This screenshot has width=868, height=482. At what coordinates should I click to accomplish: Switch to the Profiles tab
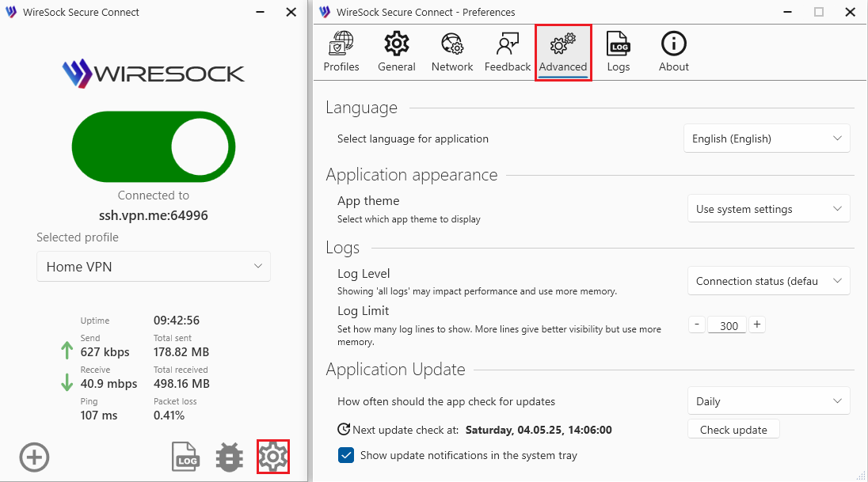tap(341, 52)
